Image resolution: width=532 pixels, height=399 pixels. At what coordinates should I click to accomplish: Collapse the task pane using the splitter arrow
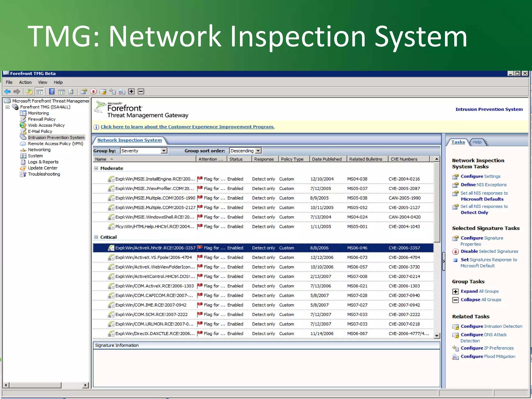(x=444, y=261)
